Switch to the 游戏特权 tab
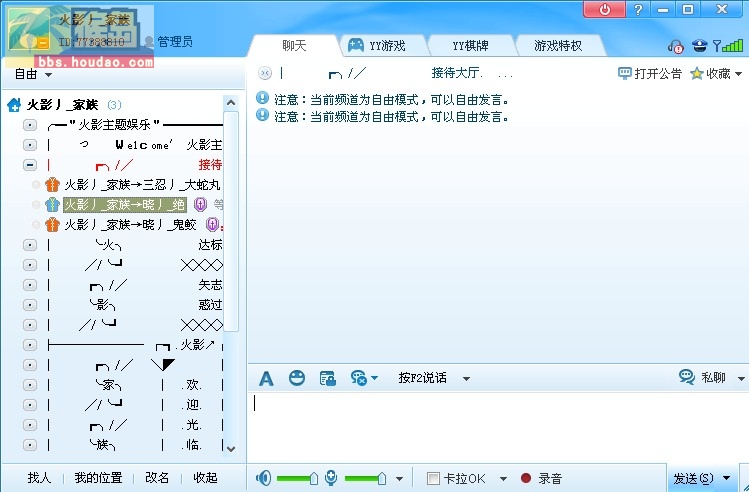The image size is (749, 492). (558, 45)
